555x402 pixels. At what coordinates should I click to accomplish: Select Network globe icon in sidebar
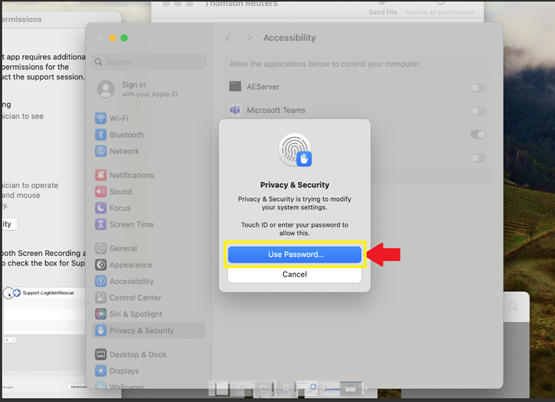(x=101, y=151)
